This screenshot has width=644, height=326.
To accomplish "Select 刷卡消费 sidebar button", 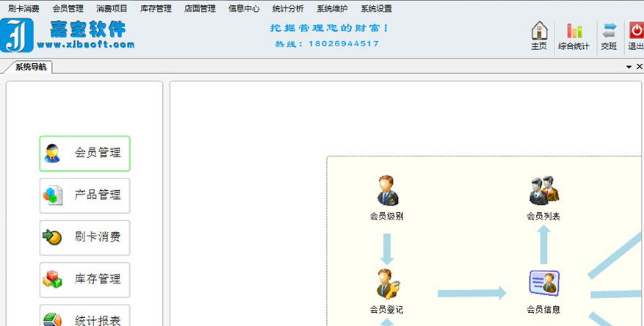I will coord(84,238).
